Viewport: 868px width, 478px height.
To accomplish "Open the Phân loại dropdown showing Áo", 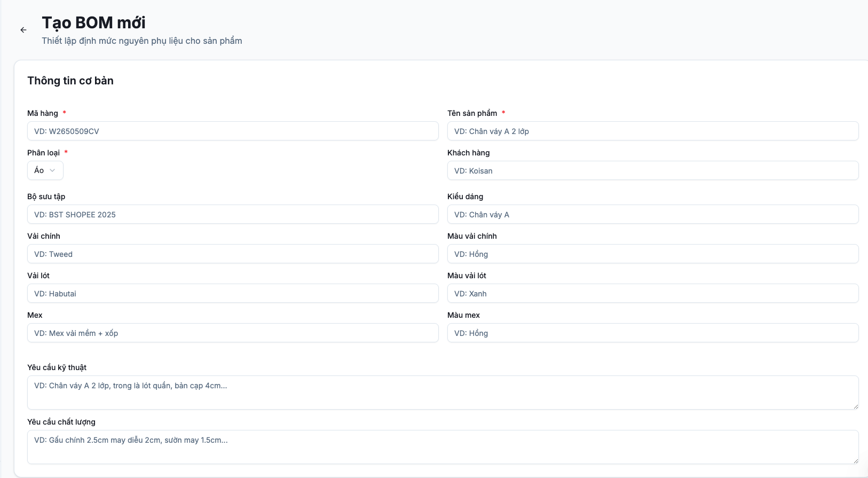I will [x=45, y=170].
